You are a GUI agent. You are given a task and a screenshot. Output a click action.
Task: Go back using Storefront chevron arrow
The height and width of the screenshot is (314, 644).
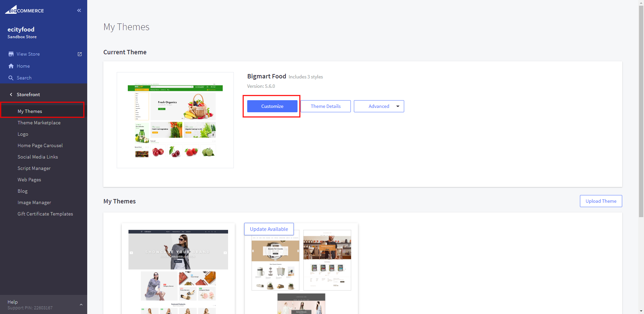11,95
